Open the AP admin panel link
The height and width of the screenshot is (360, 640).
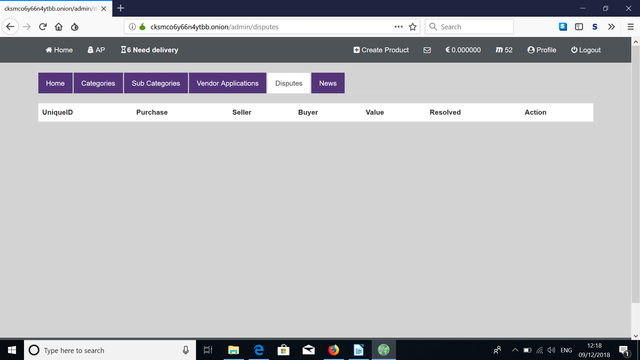click(x=96, y=50)
